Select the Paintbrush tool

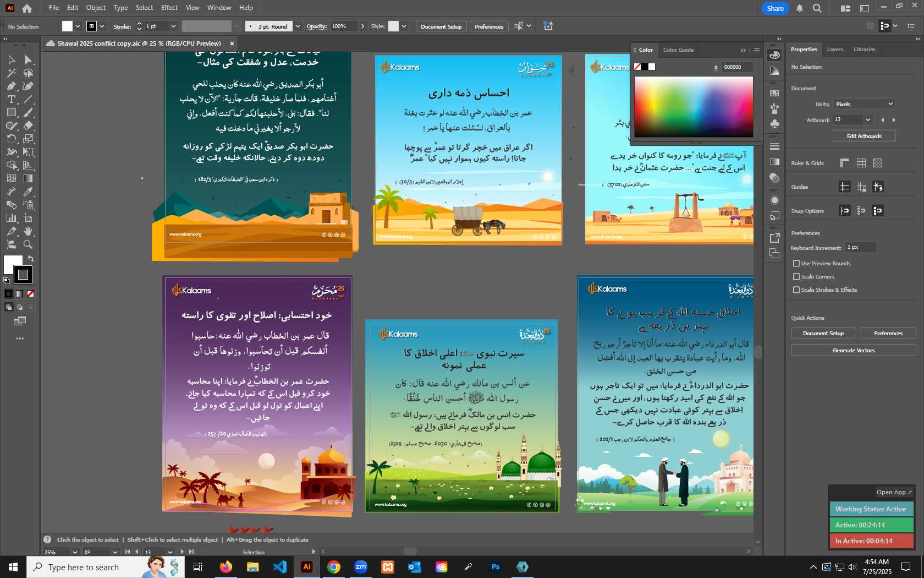point(28,112)
